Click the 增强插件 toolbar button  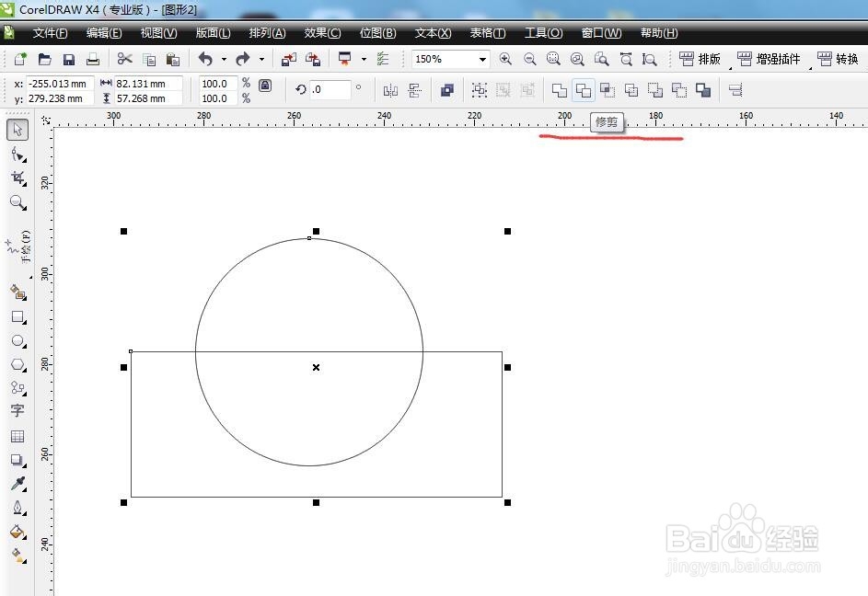[769, 59]
